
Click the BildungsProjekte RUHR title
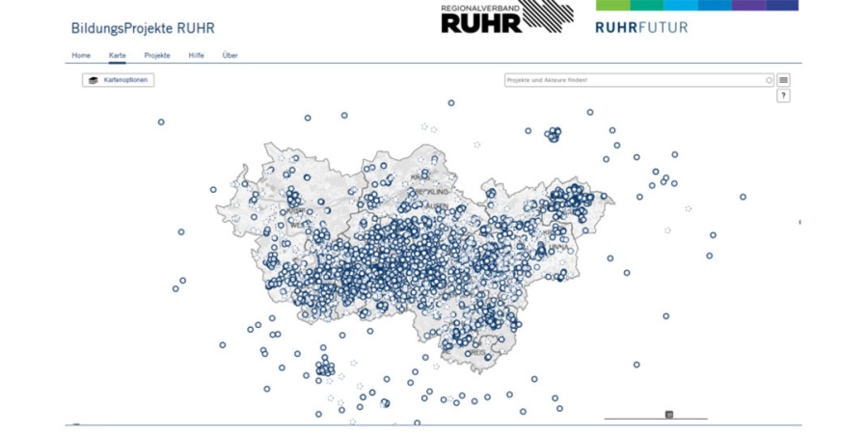point(142,28)
